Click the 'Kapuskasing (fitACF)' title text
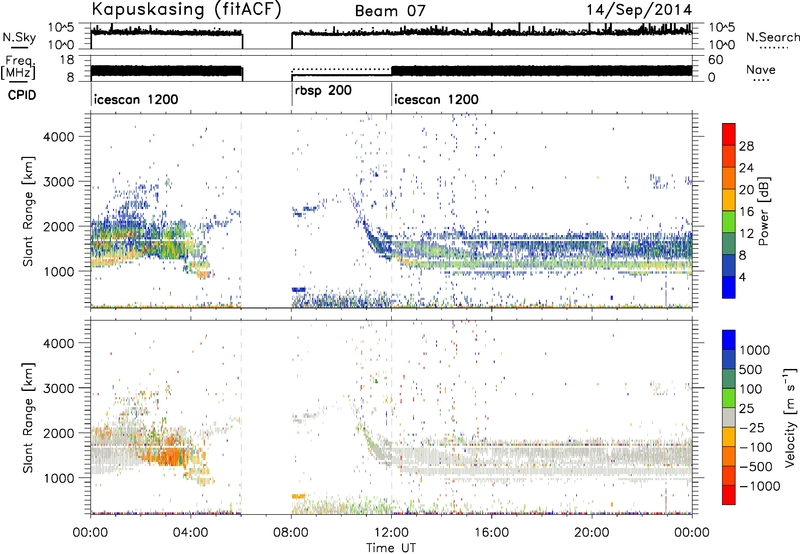 click(x=186, y=9)
